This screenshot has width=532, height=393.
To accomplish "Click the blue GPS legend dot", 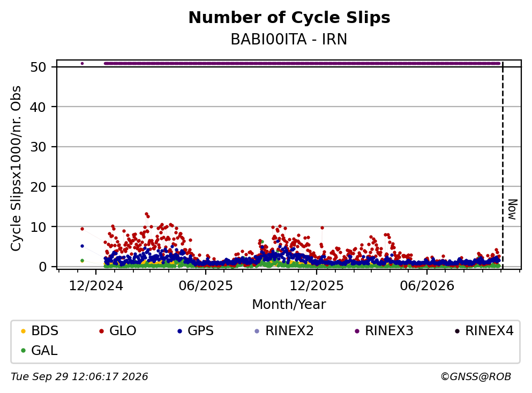I will 179,331.
